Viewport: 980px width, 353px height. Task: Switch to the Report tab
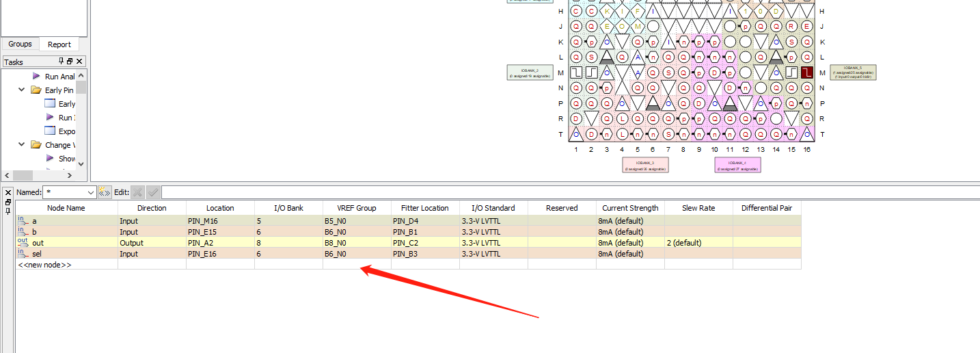59,44
